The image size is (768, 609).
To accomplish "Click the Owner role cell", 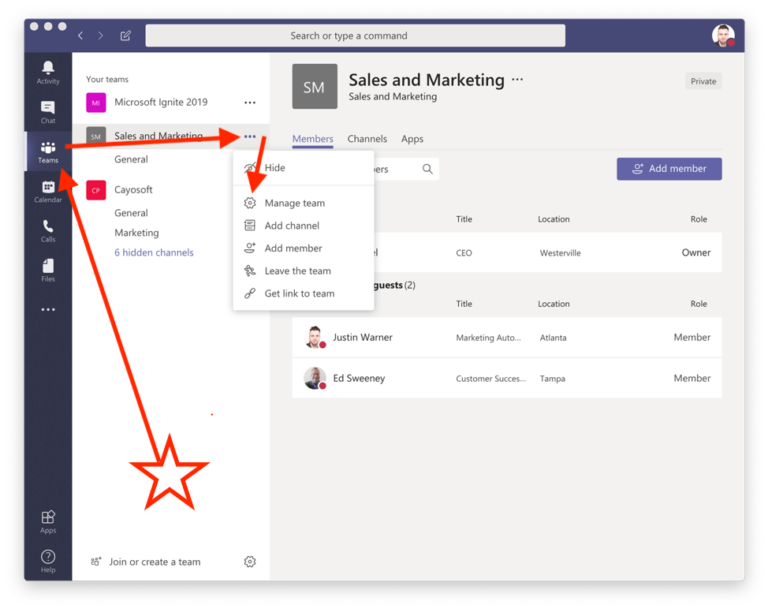I will tap(696, 252).
